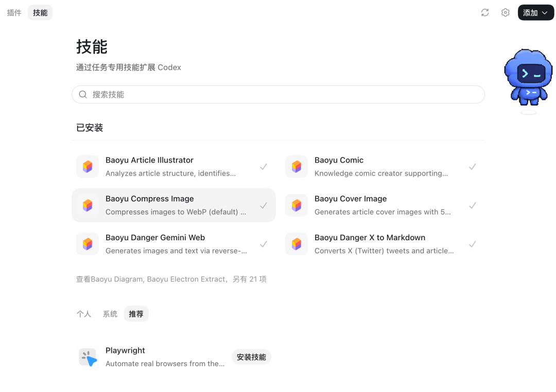Click the Baoyu Danger X to Markdown icon

pos(297,244)
